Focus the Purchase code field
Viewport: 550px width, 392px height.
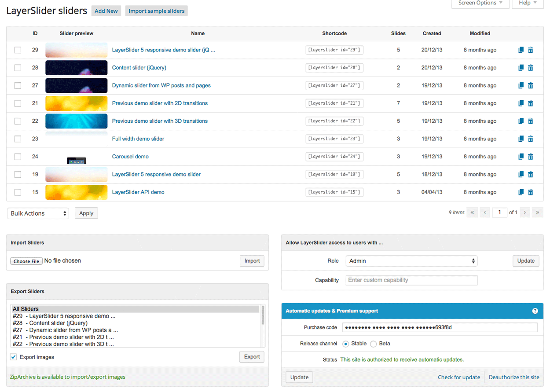click(440, 327)
